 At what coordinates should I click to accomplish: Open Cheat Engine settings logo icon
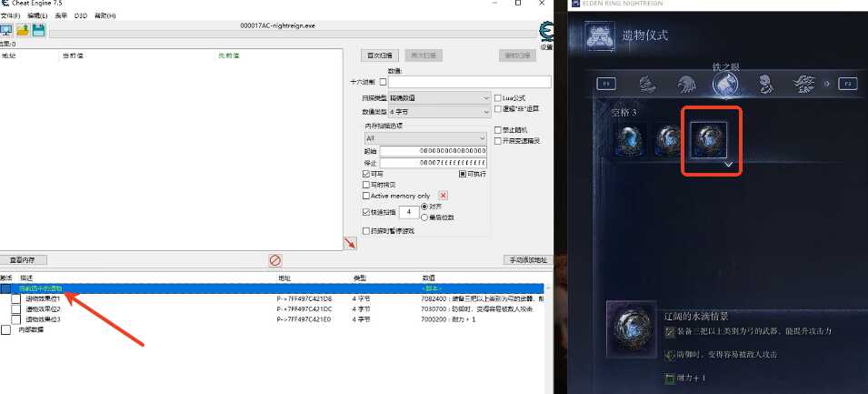[546, 34]
